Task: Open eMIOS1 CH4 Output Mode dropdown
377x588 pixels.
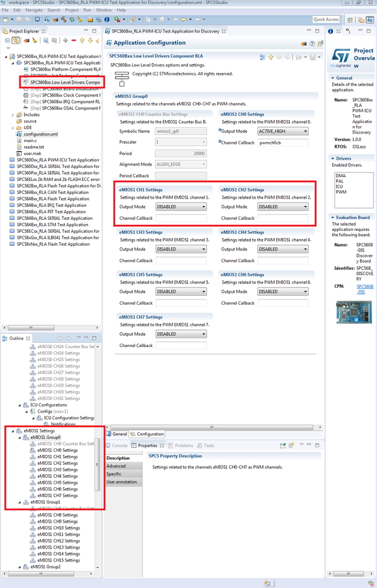Action: (x=283, y=249)
